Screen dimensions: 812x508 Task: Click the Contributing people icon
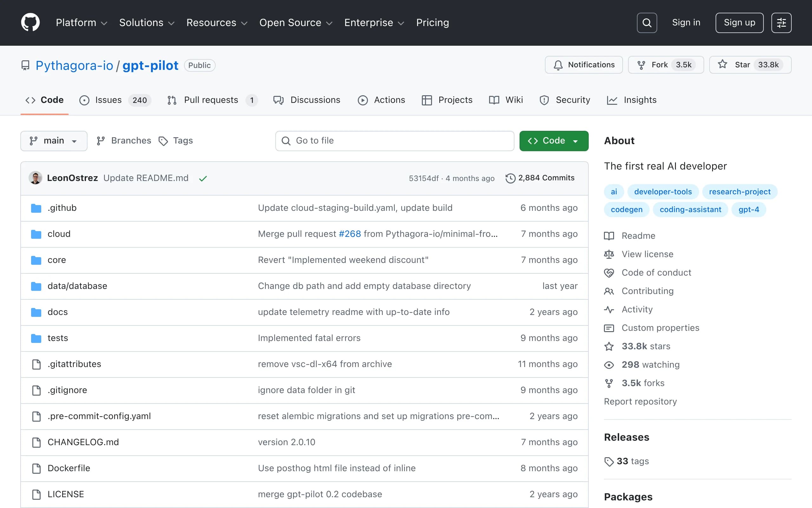609,291
